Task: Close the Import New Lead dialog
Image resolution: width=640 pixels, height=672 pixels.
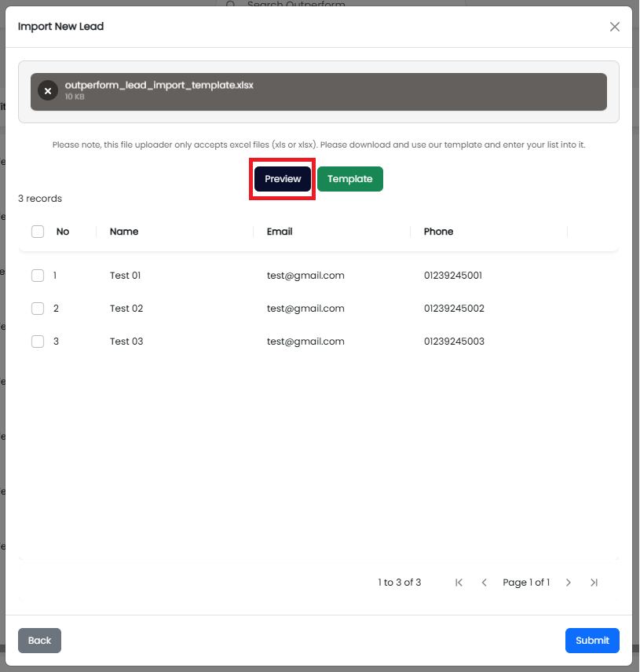Action: 615,27
